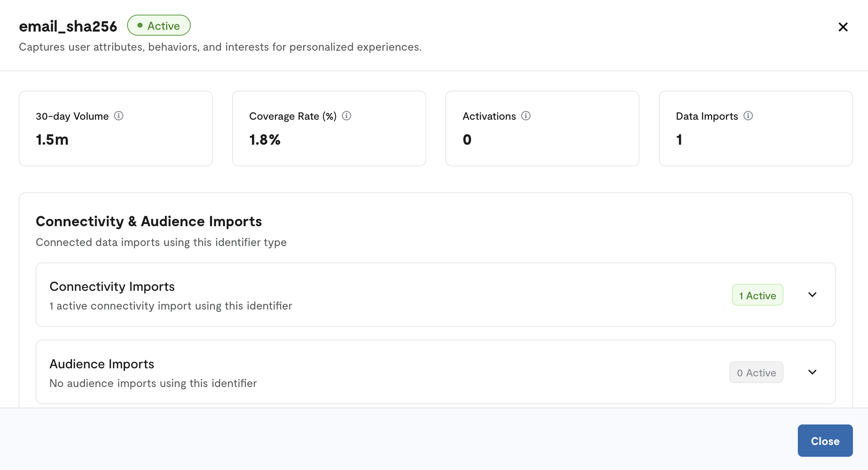Click the info icon beside 30-day Volume

pos(119,116)
